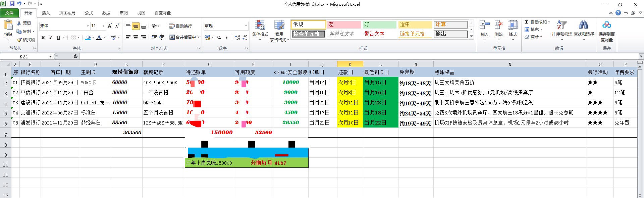Apply the percent style format
This screenshot has width=644, height=198.
219,38
